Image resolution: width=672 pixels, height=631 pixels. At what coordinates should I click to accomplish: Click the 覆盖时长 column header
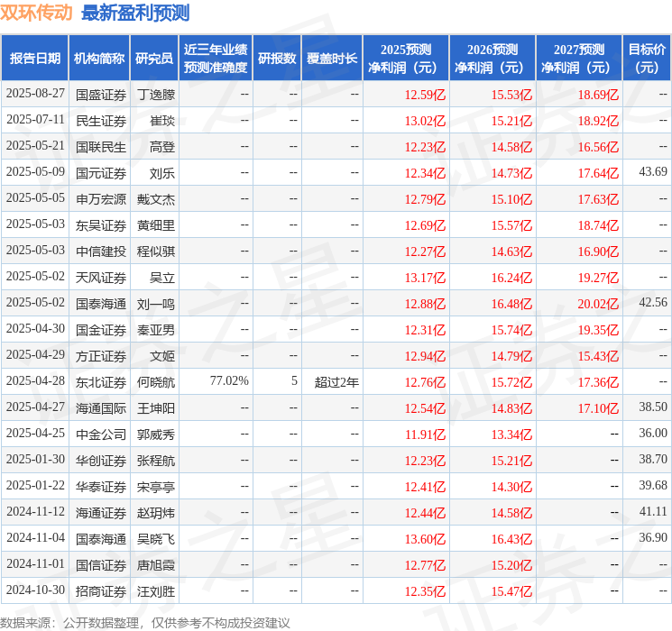click(x=332, y=59)
